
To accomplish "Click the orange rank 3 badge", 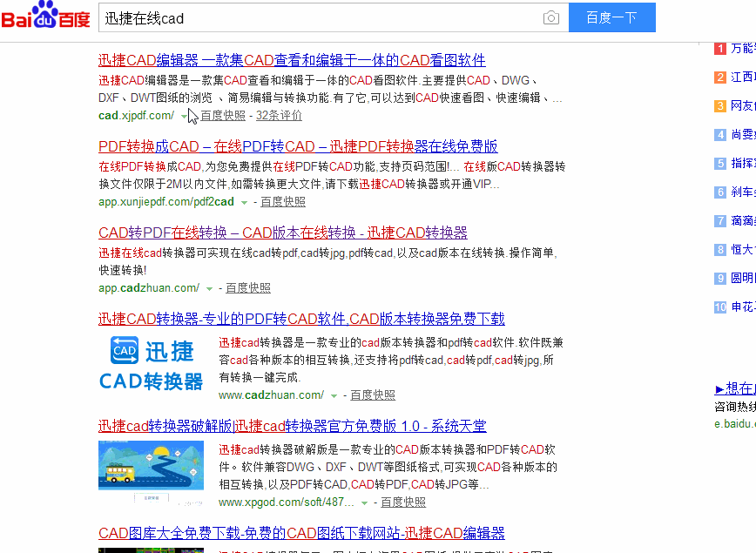I will click(720, 106).
